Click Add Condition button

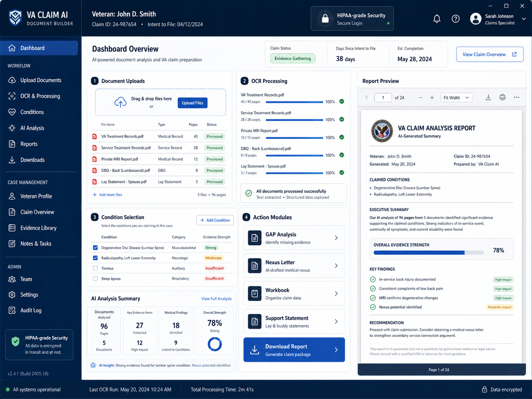[x=215, y=220]
